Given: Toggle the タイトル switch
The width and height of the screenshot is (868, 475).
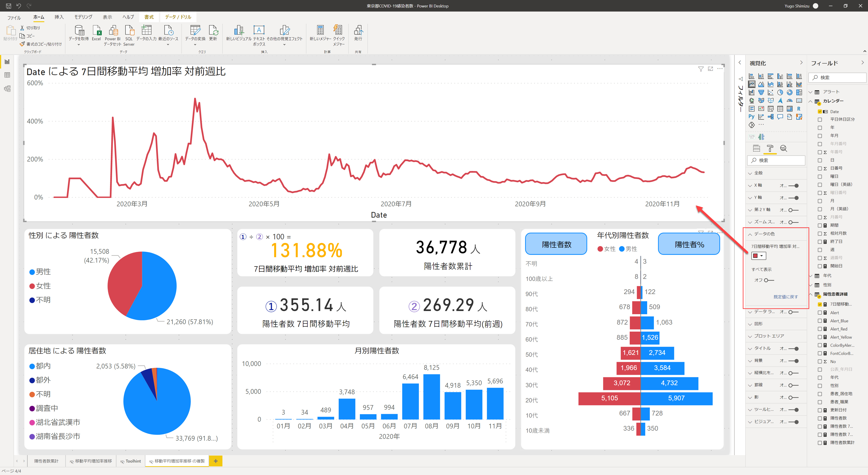Looking at the screenshot, I should pyautogui.click(x=794, y=349).
